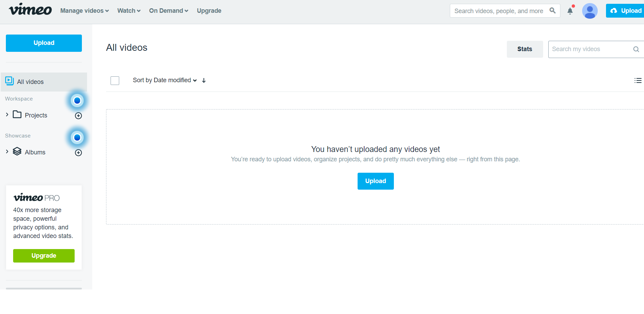Click the Showcase tooltip hotspot dot
This screenshot has height=314, width=644.
[77, 137]
